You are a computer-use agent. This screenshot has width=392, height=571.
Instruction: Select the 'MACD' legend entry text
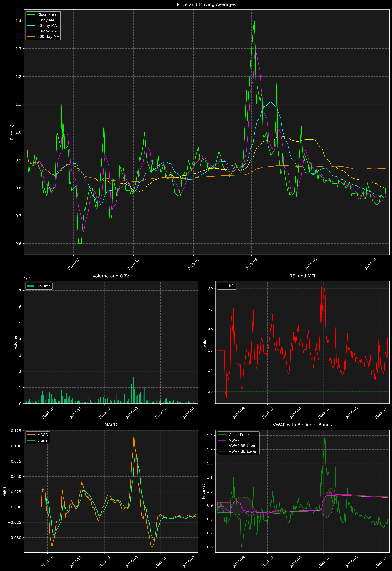click(43, 435)
